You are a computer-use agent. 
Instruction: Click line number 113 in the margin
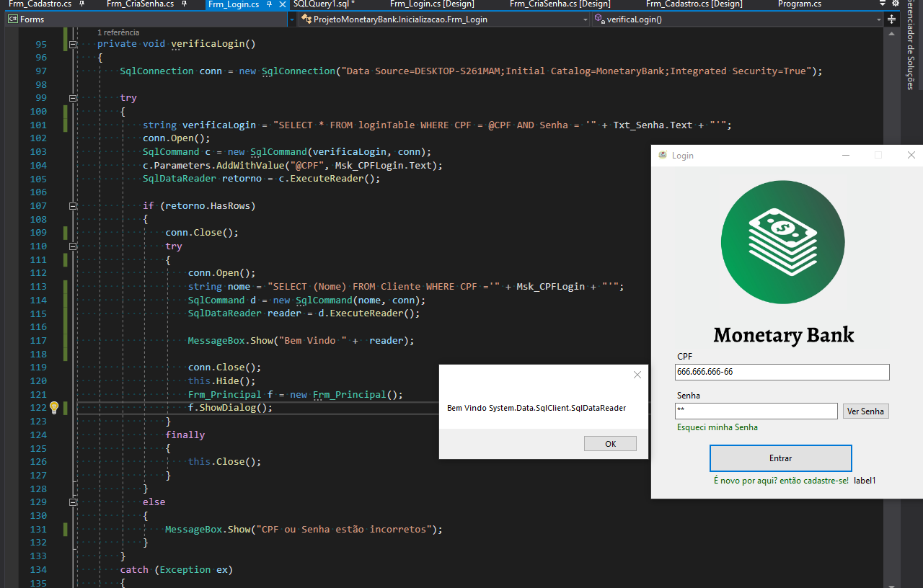click(39, 287)
